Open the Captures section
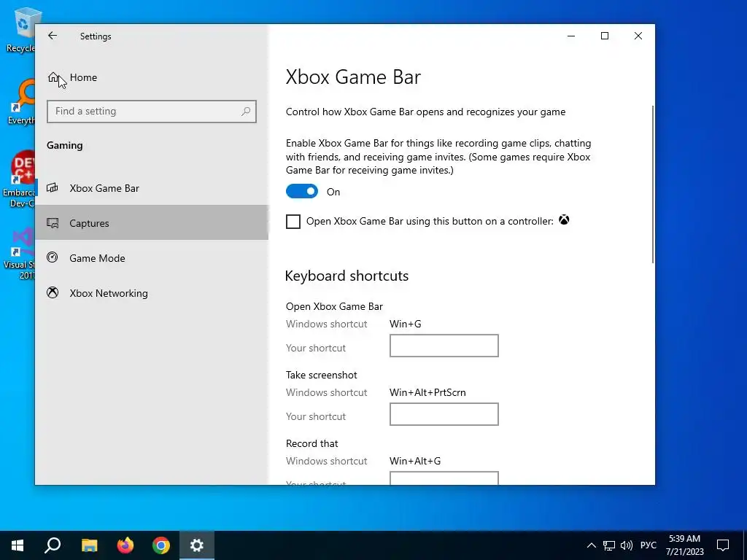 (152, 223)
